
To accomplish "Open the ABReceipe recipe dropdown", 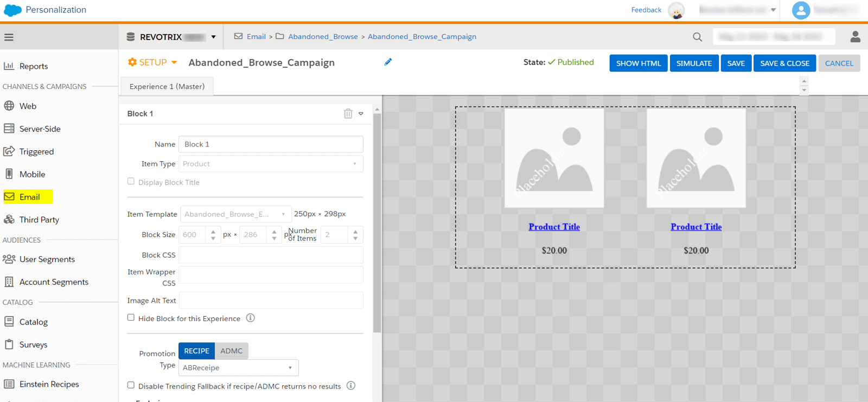I will click(238, 368).
